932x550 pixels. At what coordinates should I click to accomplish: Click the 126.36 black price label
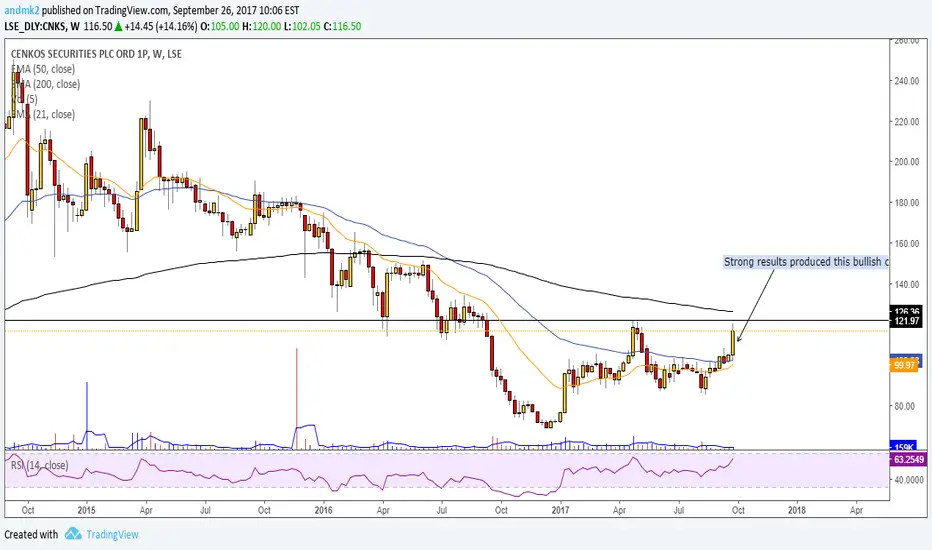(x=905, y=312)
